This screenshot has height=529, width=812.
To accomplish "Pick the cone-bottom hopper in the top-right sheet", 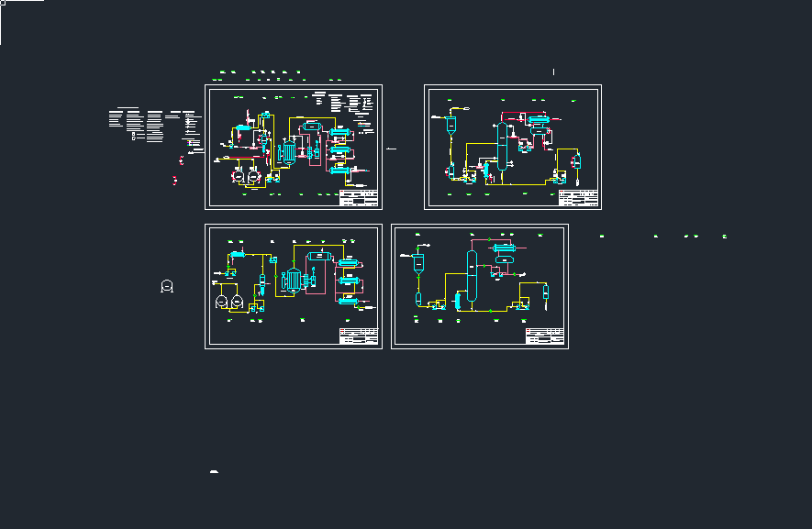I will click(x=452, y=126).
